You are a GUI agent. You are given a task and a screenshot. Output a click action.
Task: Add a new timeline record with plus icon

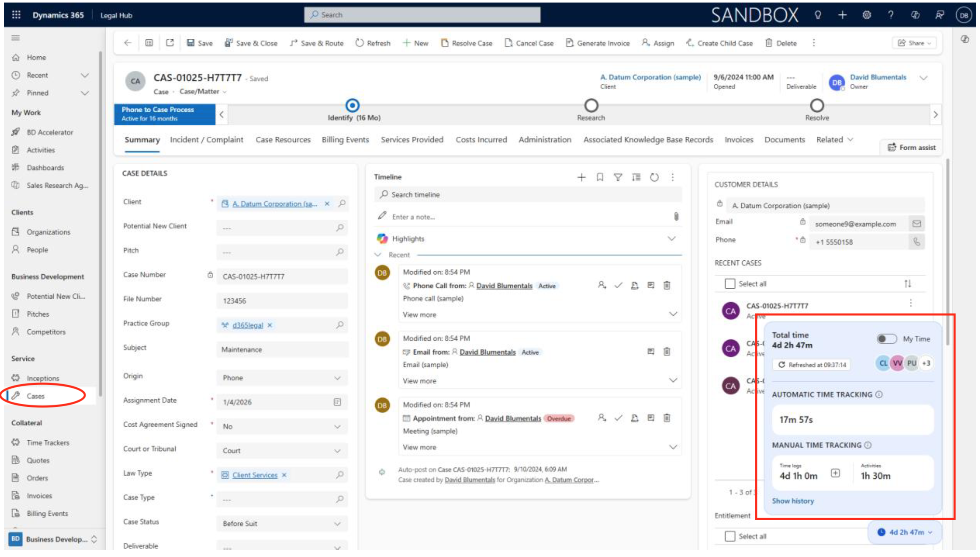pos(581,177)
